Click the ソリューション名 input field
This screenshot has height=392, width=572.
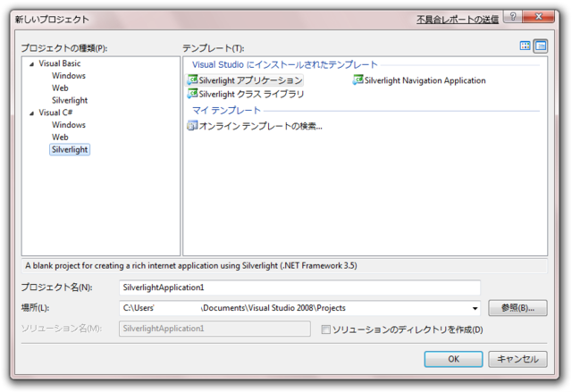(x=214, y=329)
